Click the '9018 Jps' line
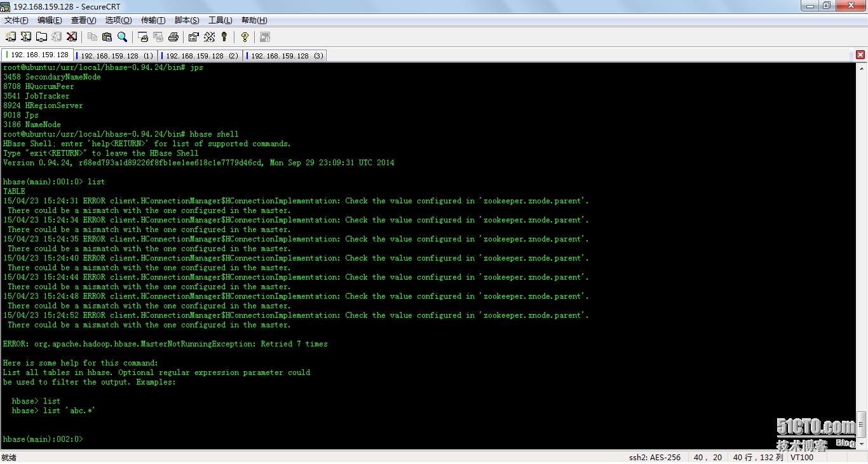868x464 pixels. tap(21, 115)
